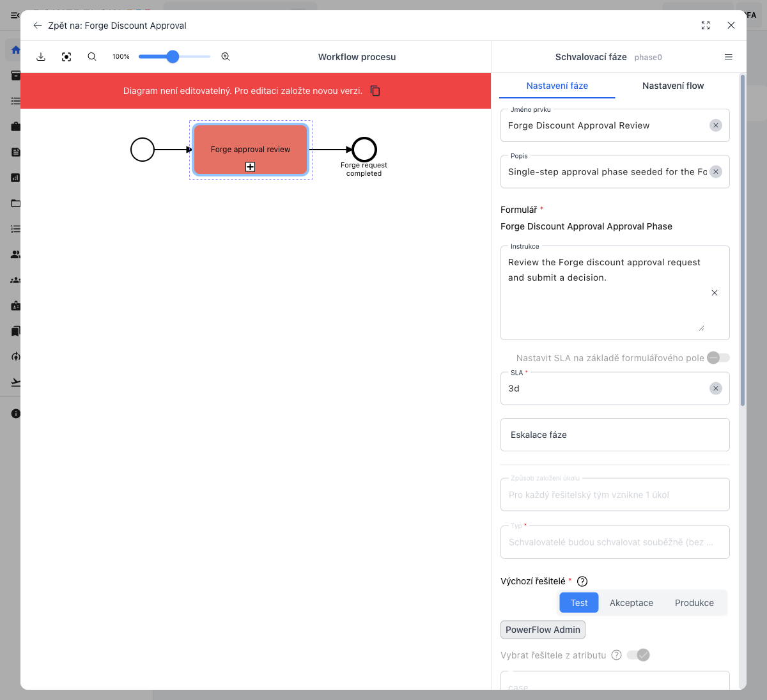
Task: Open the Typ approval dropdown
Action: coord(615,542)
